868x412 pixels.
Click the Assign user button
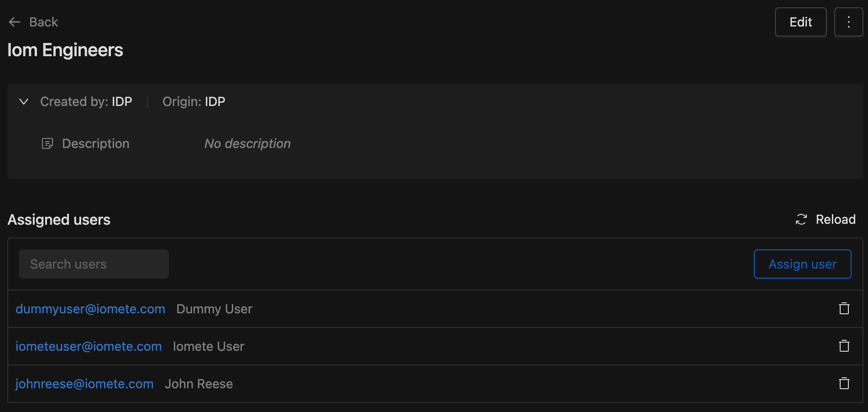point(802,264)
